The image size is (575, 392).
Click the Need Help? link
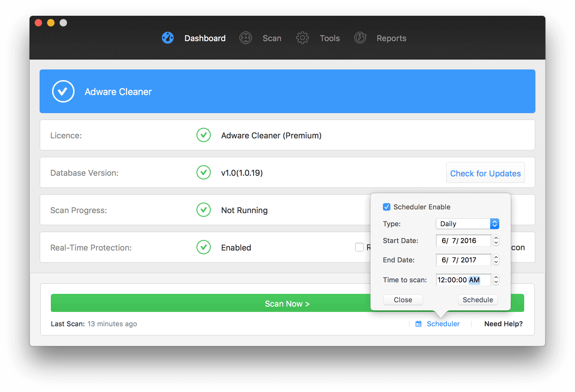503,324
